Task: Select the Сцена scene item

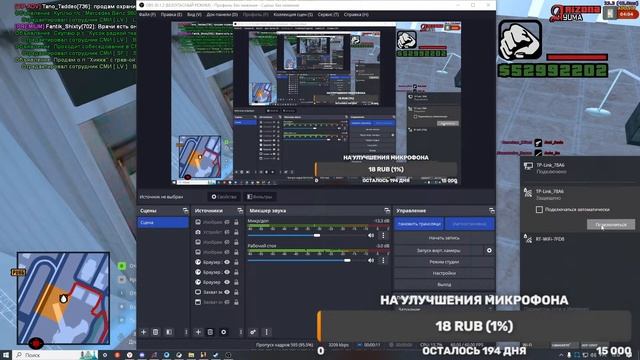Action: 162,222
